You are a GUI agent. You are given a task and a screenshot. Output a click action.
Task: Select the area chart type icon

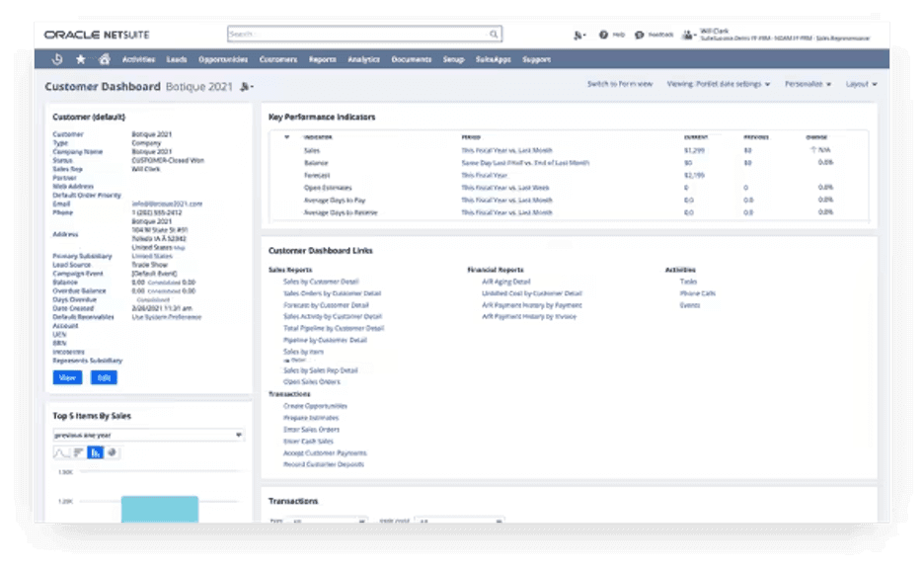click(78, 453)
